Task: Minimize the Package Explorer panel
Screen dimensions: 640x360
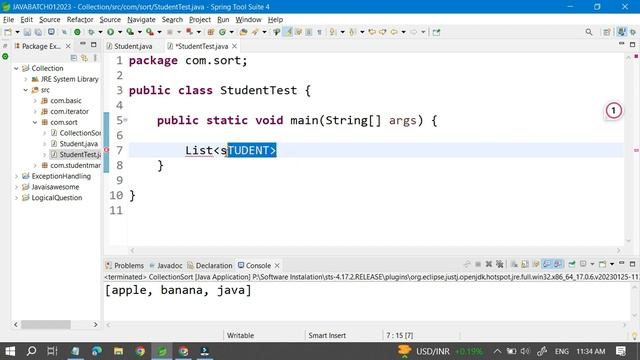Action: pos(83,44)
